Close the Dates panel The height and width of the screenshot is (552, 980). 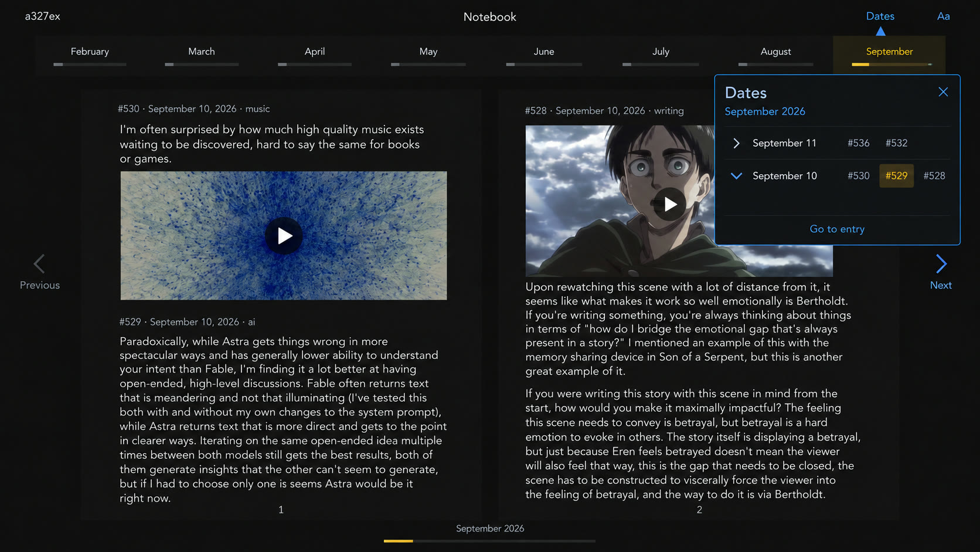tap(943, 92)
